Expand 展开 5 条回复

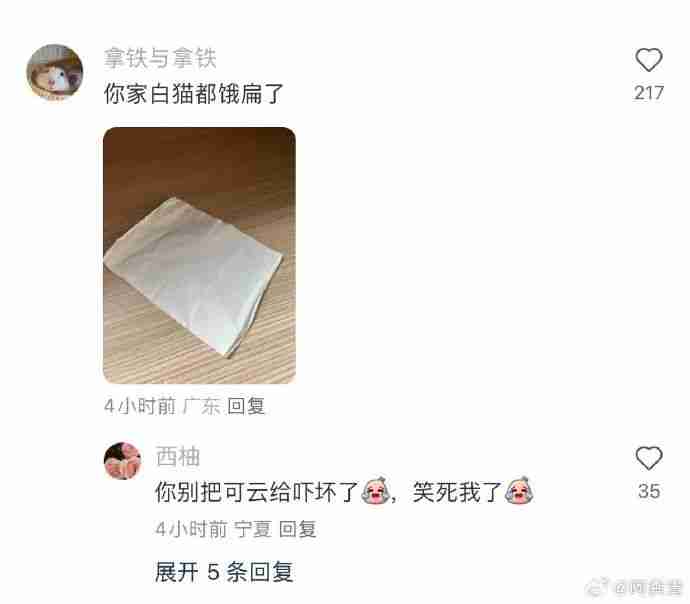click(x=224, y=571)
